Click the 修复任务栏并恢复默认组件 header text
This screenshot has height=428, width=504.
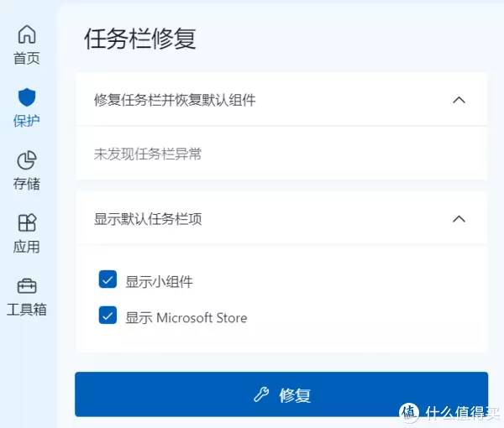tap(175, 100)
